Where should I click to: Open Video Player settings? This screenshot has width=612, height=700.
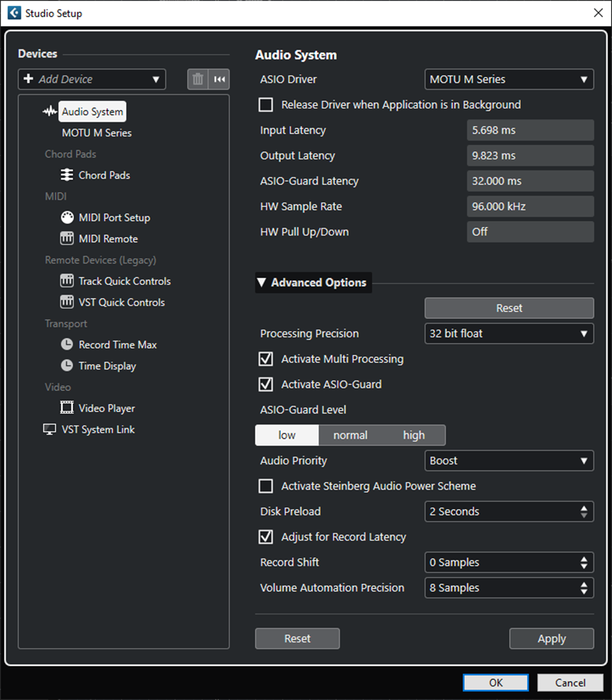107,408
